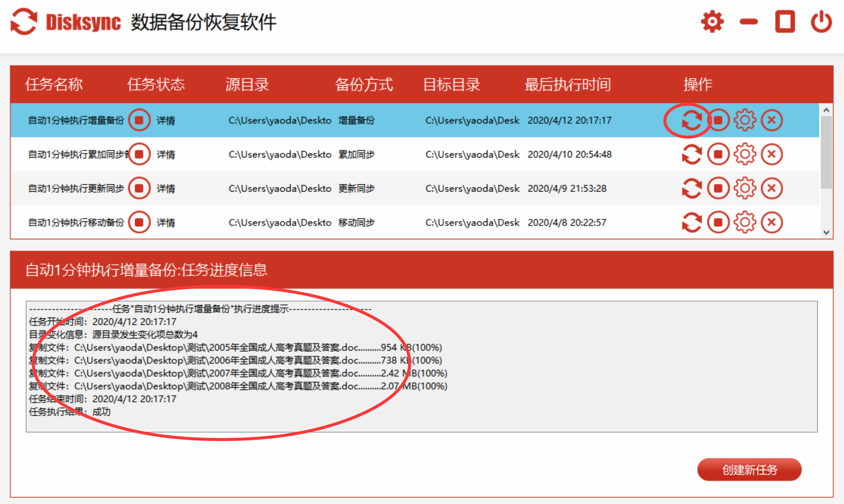Run sync for the 更新同步 task row
Image resolution: width=844 pixels, height=504 pixels.
coord(691,189)
